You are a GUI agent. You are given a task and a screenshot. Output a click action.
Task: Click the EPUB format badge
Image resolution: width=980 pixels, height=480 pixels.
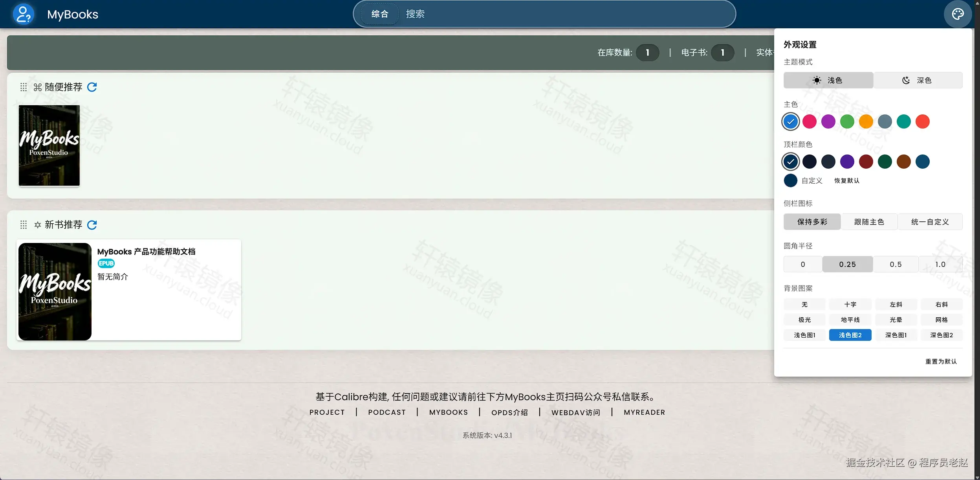[106, 263]
